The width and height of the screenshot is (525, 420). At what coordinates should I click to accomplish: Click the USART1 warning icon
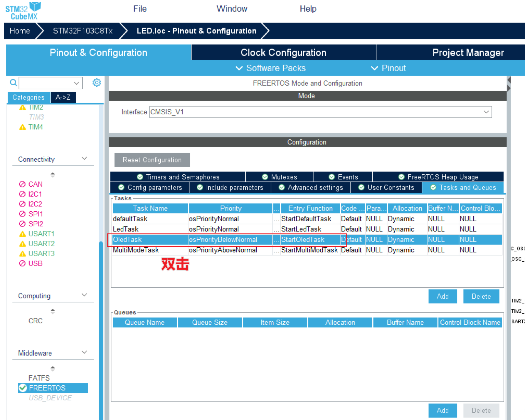tap(22, 234)
